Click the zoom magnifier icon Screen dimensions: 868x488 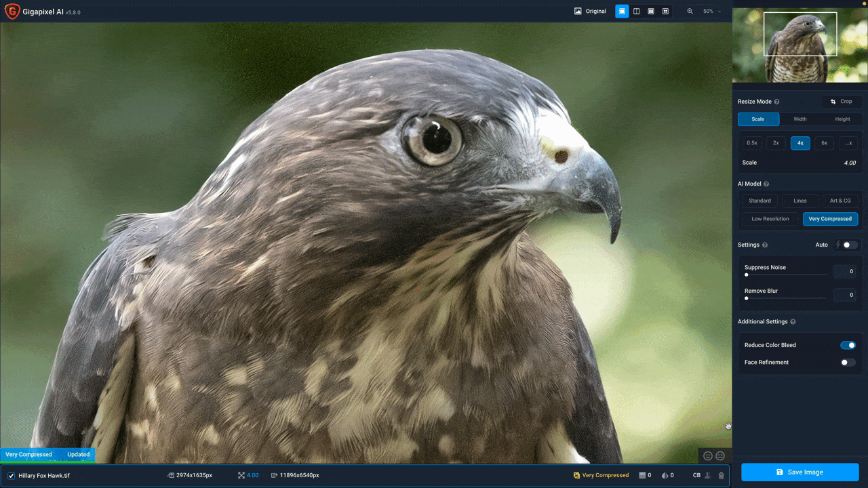[x=690, y=12]
